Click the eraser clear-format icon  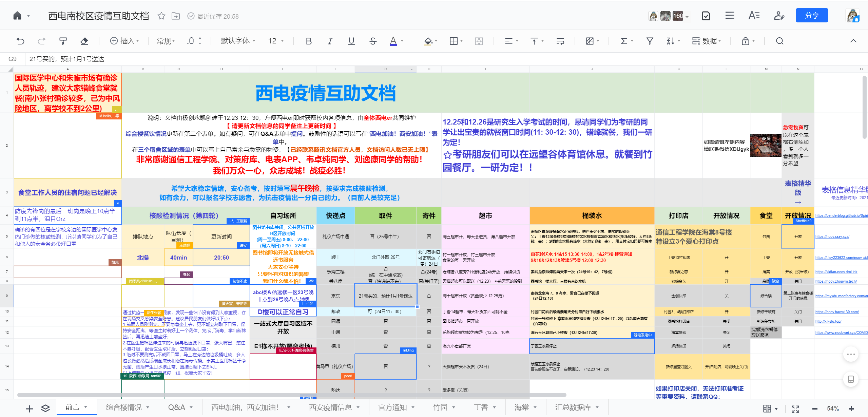coord(84,41)
